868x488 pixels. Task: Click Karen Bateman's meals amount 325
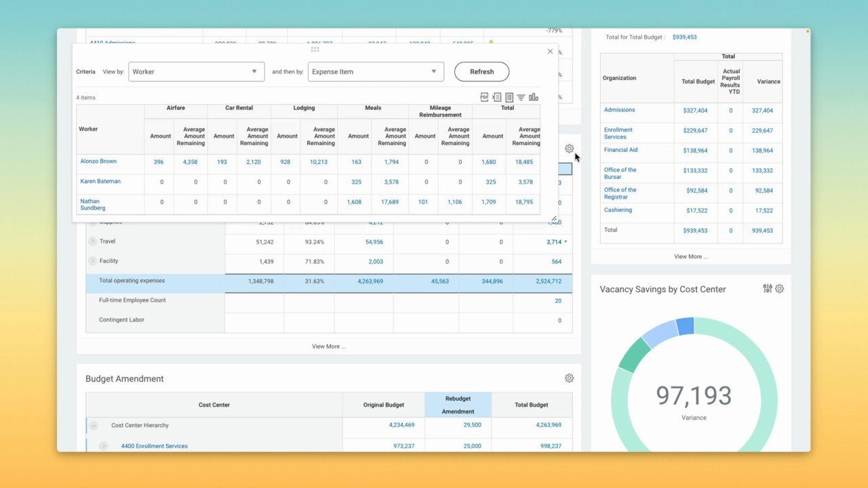(356, 182)
